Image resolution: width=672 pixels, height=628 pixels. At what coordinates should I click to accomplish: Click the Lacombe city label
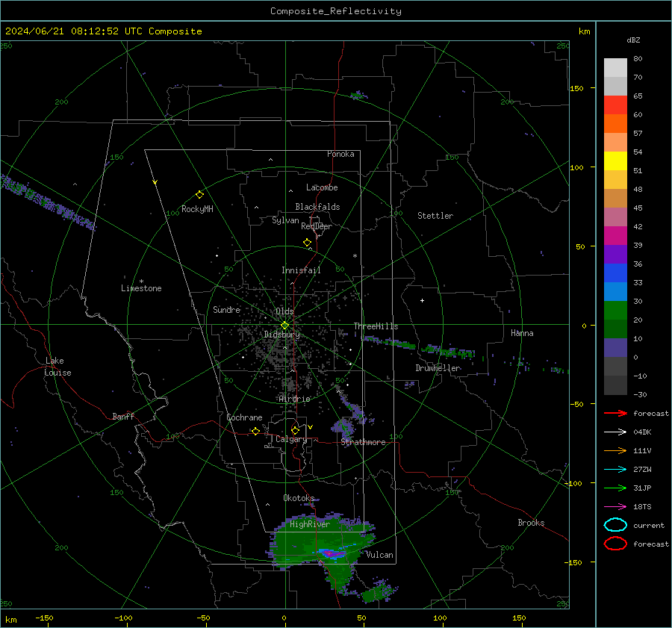[322, 187]
